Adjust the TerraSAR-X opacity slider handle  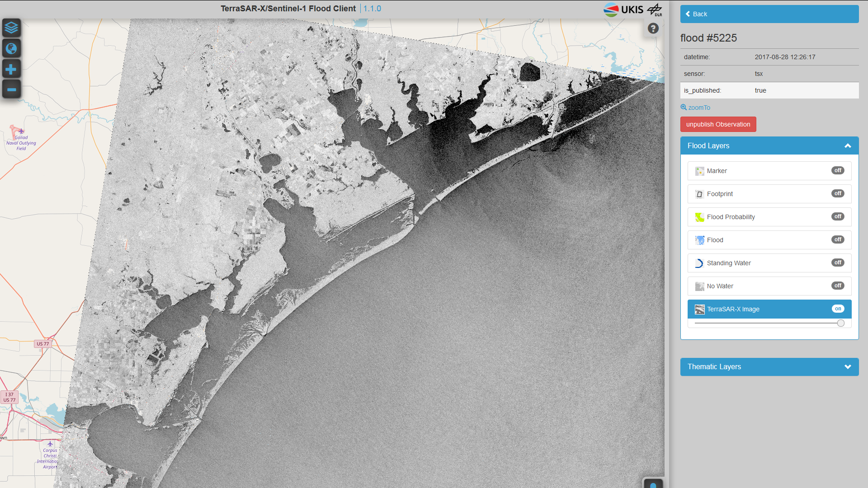coord(840,323)
